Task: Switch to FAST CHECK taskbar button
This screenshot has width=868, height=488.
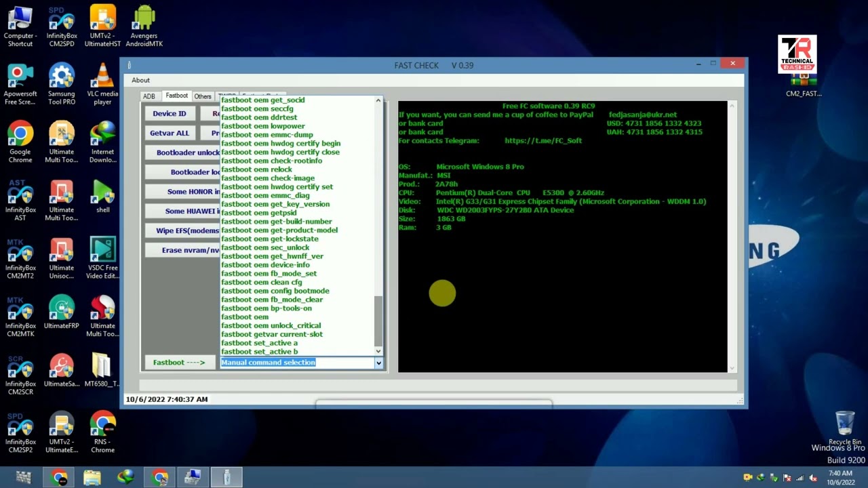Action: (226, 477)
